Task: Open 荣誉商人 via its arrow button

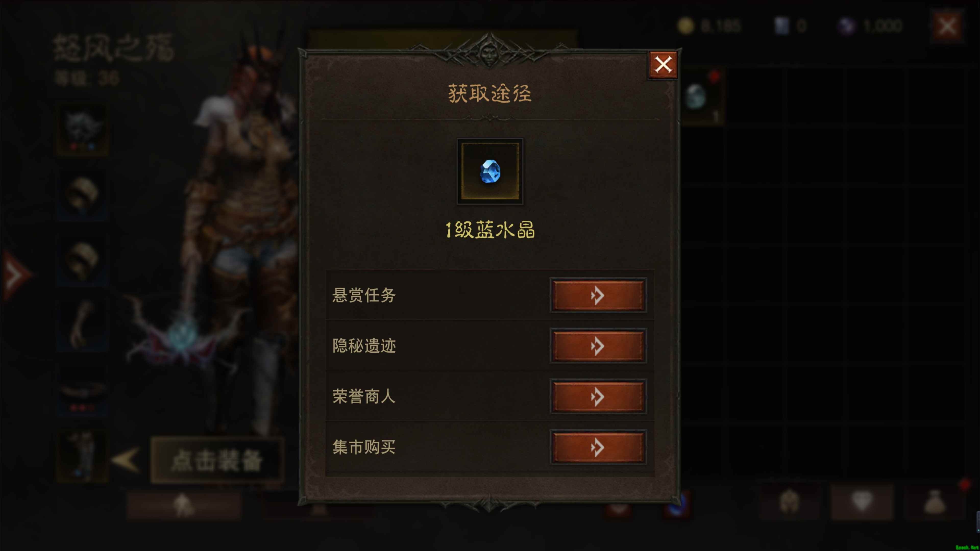Action: [x=598, y=397]
